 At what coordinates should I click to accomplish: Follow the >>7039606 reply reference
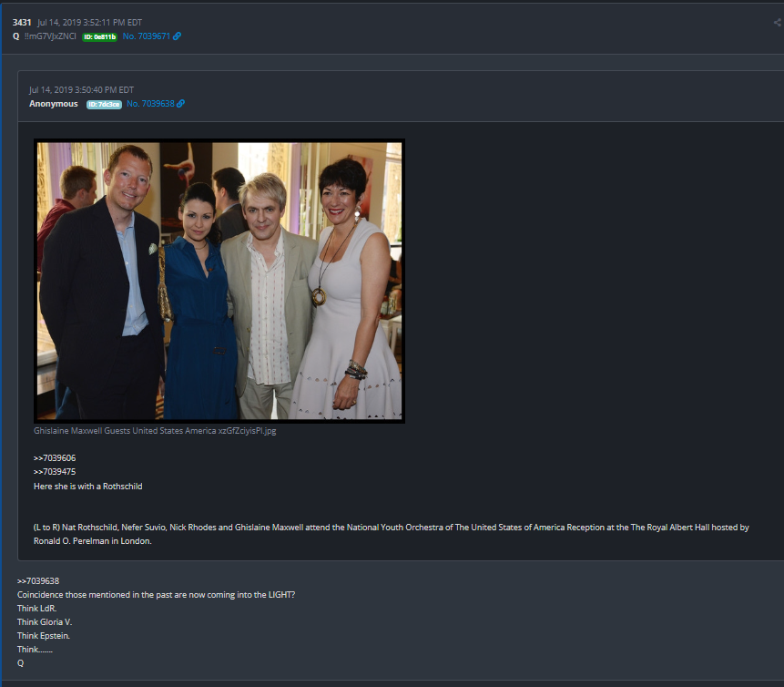(x=55, y=457)
